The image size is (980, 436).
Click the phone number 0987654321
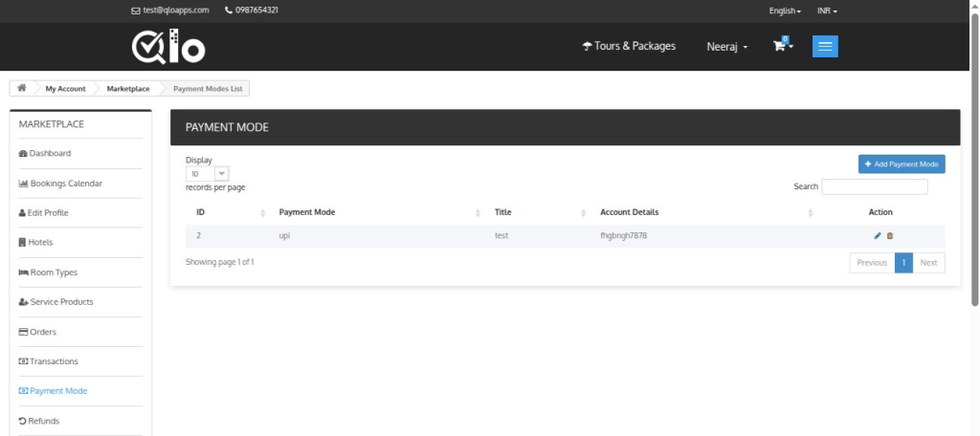pyautogui.click(x=256, y=11)
